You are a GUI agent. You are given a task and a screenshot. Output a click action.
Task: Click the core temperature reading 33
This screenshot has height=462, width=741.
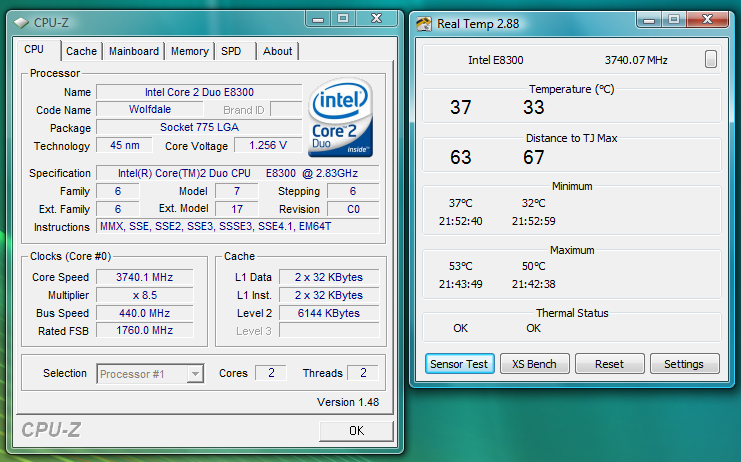click(534, 107)
